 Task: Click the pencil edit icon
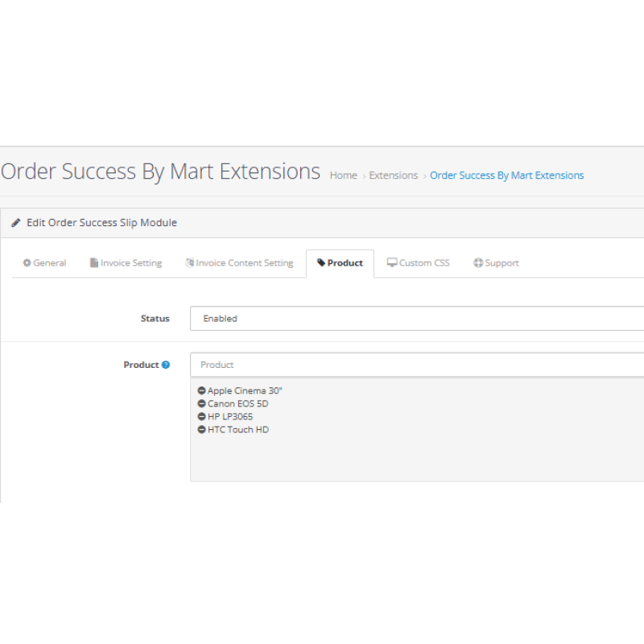click(x=16, y=223)
